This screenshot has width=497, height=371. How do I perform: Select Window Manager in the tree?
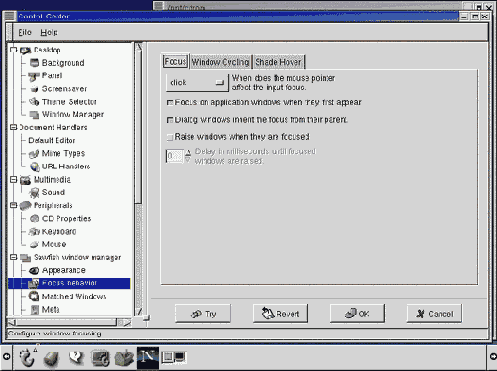click(x=73, y=114)
